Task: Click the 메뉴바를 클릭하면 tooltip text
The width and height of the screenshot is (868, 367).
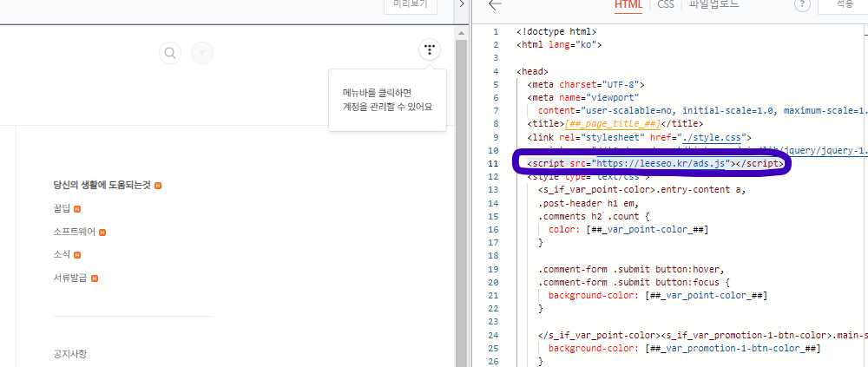Action: tap(377, 92)
